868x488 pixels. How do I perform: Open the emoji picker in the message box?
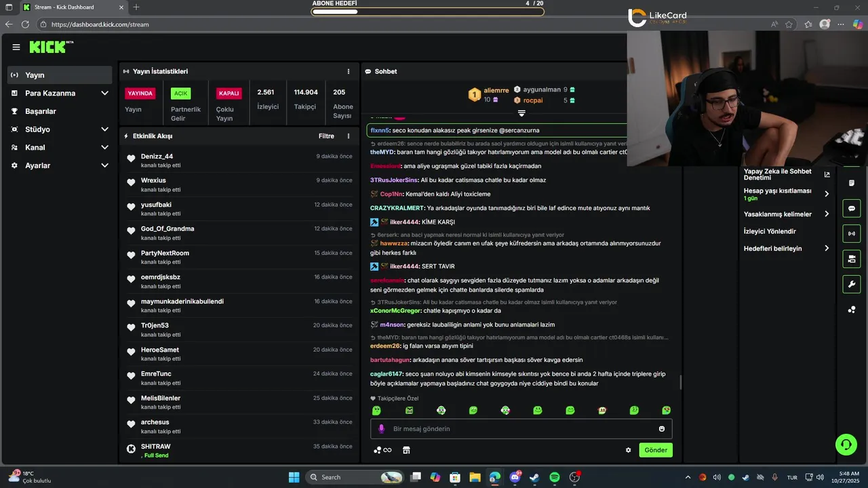pyautogui.click(x=662, y=428)
